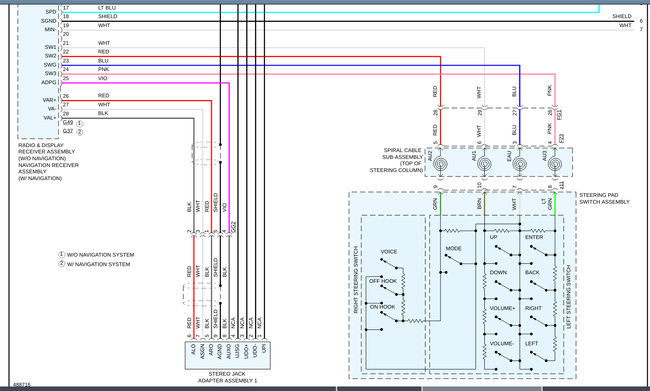Select the LEFT switch label
This screenshot has height=391, width=650.
point(531,343)
